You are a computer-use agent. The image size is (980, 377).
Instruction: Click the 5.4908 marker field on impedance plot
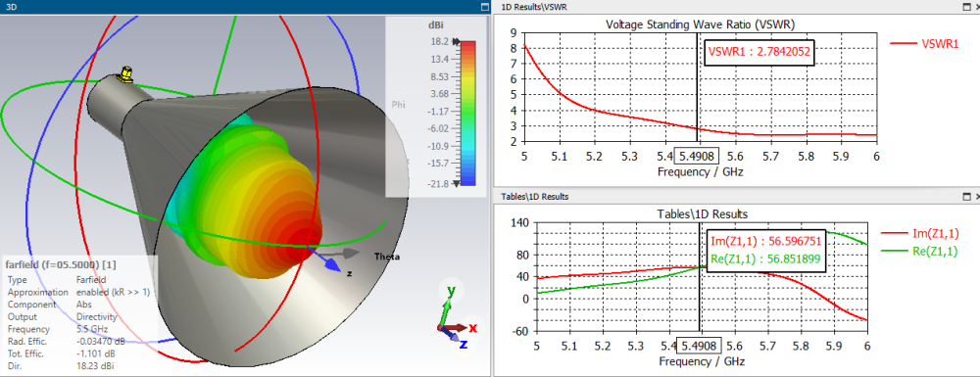pyautogui.click(x=700, y=346)
